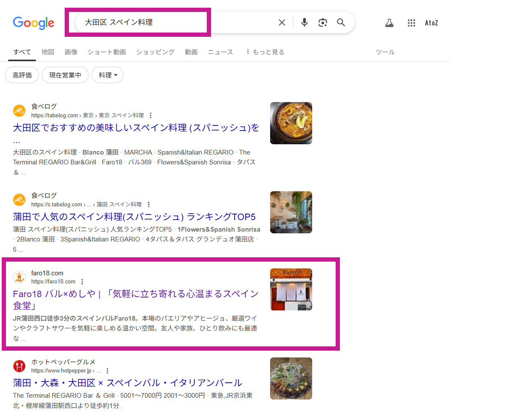Expand the もっと見る menu

(265, 52)
